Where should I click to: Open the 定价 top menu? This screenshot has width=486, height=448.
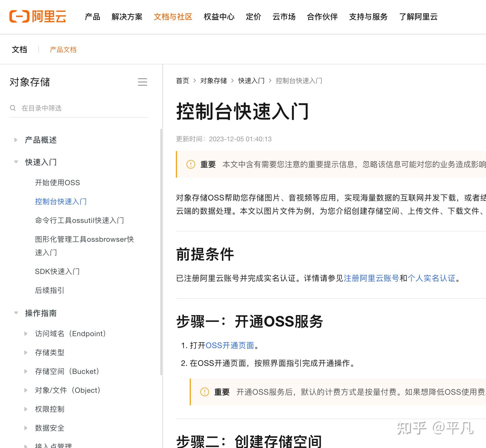tap(254, 17)
